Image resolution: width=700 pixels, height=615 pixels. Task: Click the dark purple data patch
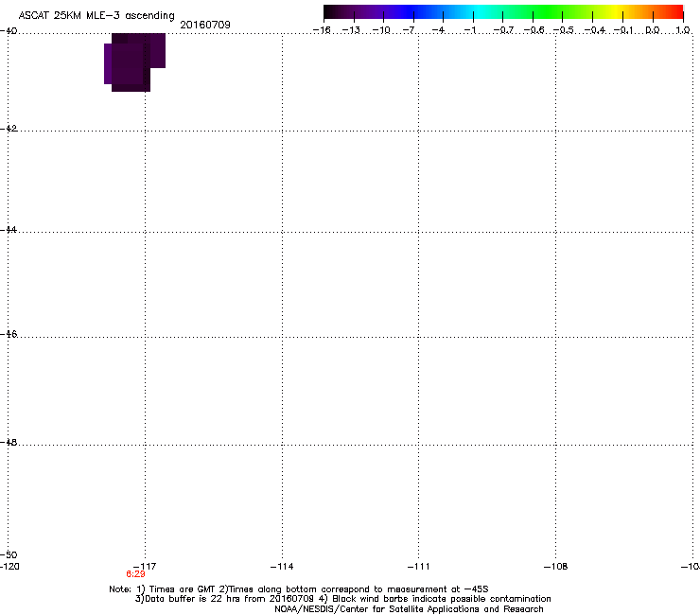[134, 62]
